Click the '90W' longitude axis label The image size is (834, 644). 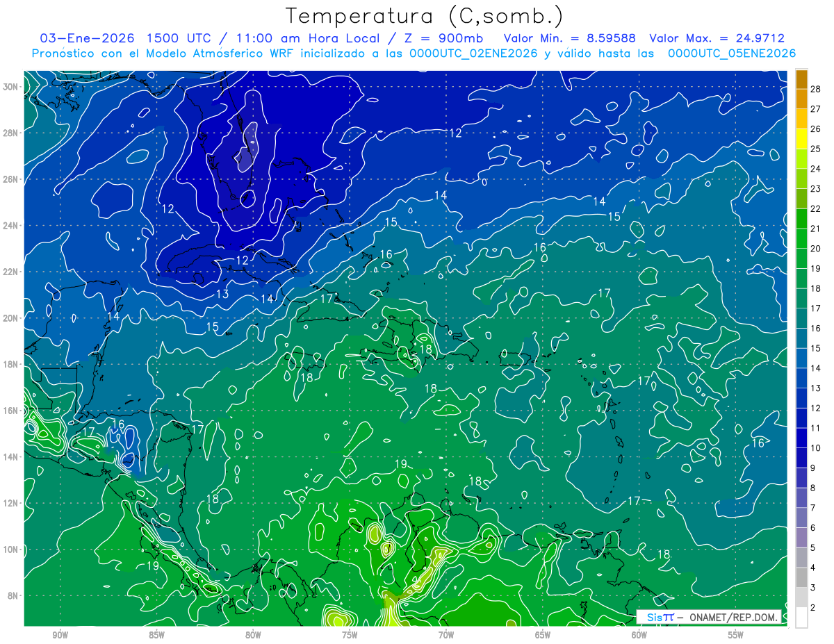tap(60, 635)
